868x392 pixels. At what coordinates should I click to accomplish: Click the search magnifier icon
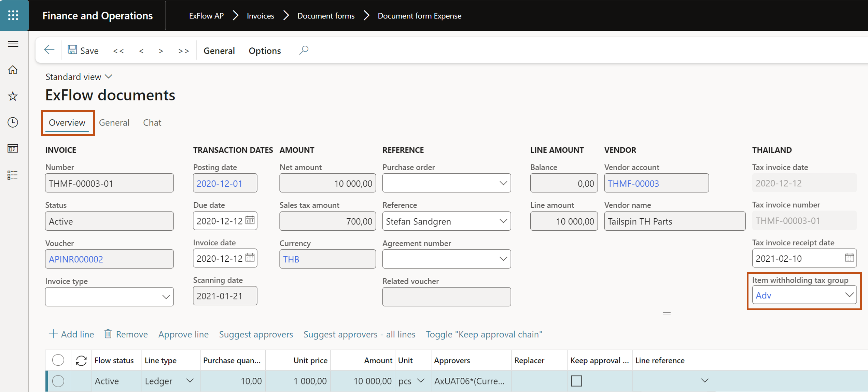tap(304, 50)
